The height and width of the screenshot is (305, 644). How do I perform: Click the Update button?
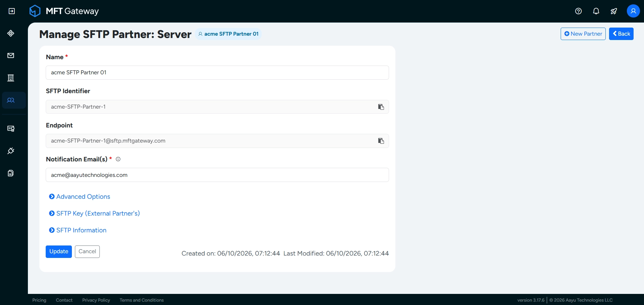(59, 252)
